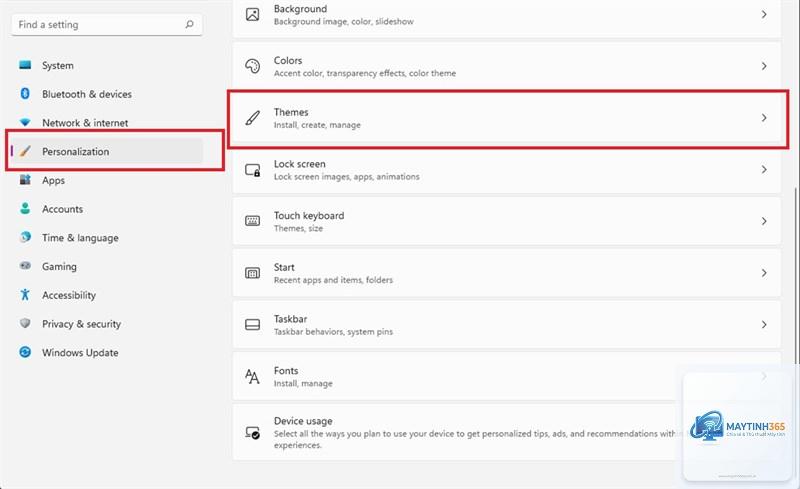Expand the Start row chevron

[x=764, y=273]
